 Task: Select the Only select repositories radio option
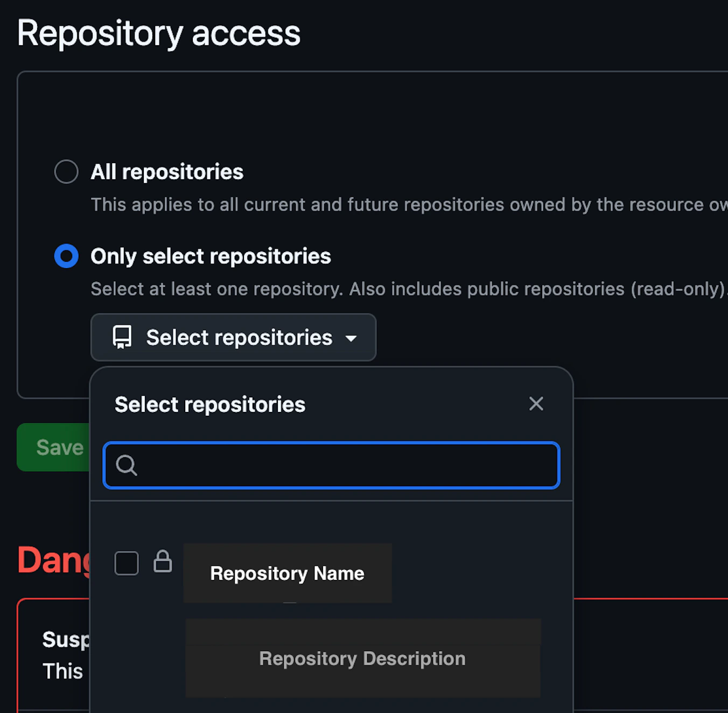click(x=66, y=256)
